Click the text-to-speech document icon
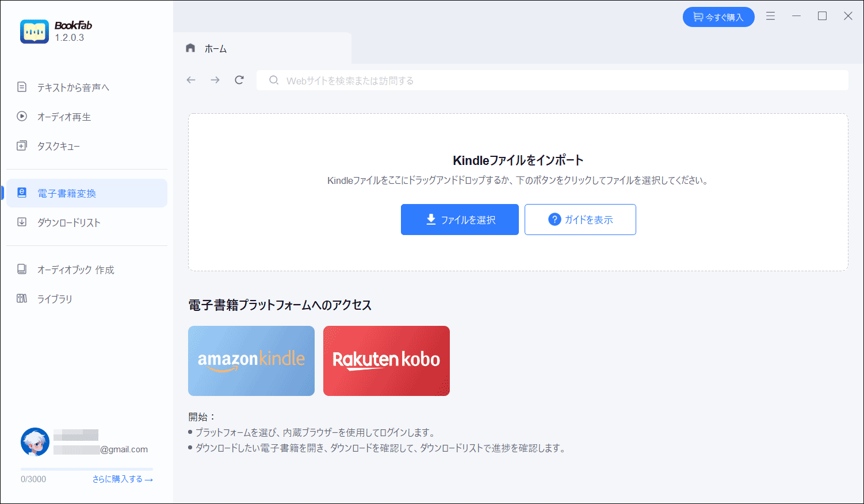 tap(22, 87)
